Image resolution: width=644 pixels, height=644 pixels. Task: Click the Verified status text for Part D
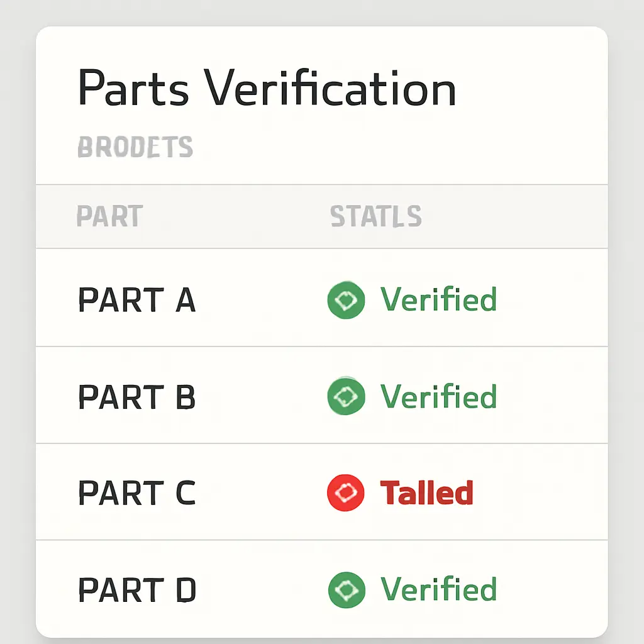[438, 589]
